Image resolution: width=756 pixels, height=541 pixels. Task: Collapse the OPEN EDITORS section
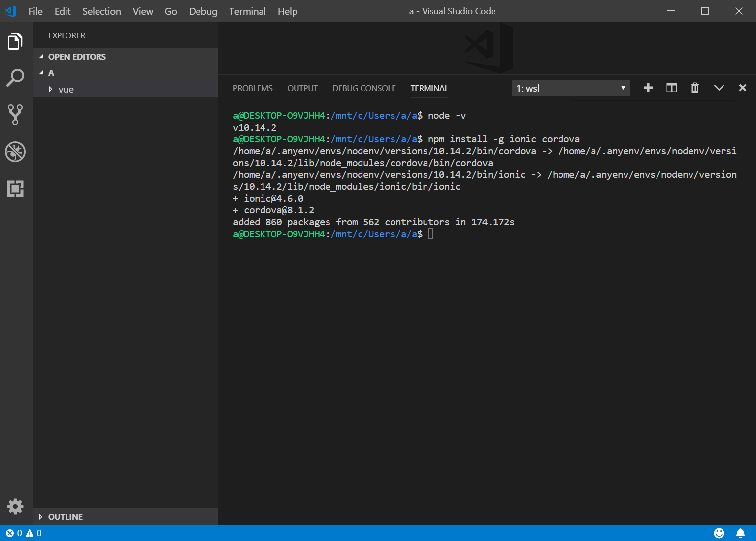pyautogui.click(x=77, y=57)
